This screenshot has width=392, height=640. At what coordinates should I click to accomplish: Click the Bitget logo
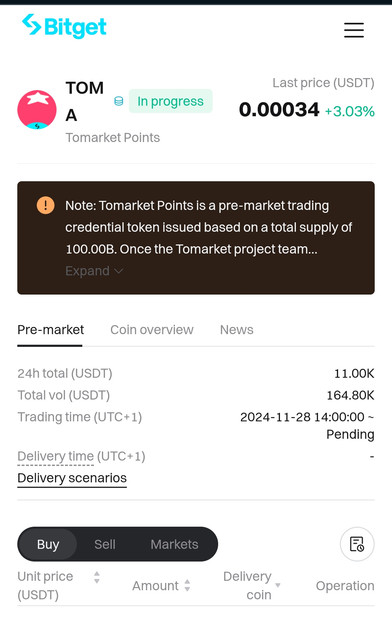(x=64, y=27)
